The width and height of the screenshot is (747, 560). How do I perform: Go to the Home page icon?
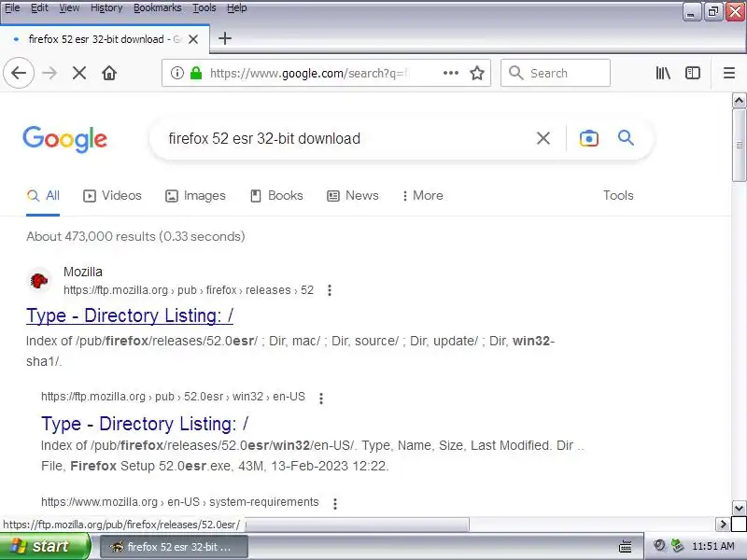[109, 73]
